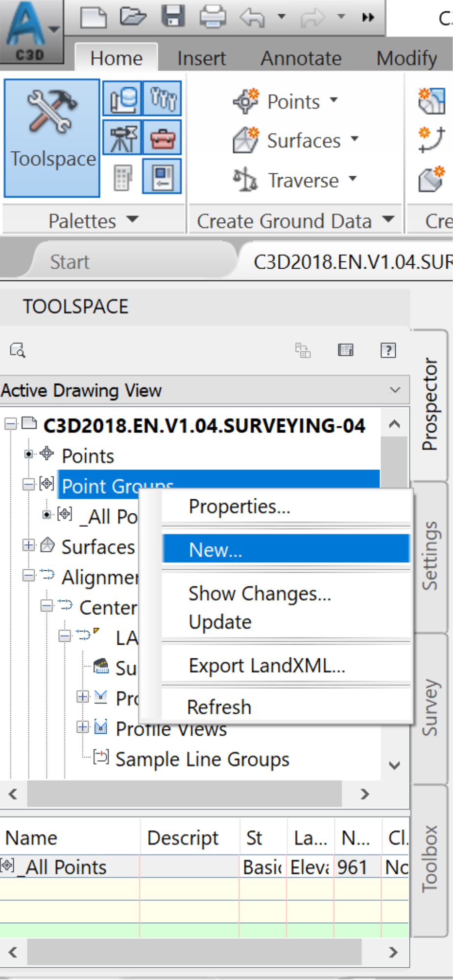
Task: Expand the Profile Views tree node
Action: [83, 727]
